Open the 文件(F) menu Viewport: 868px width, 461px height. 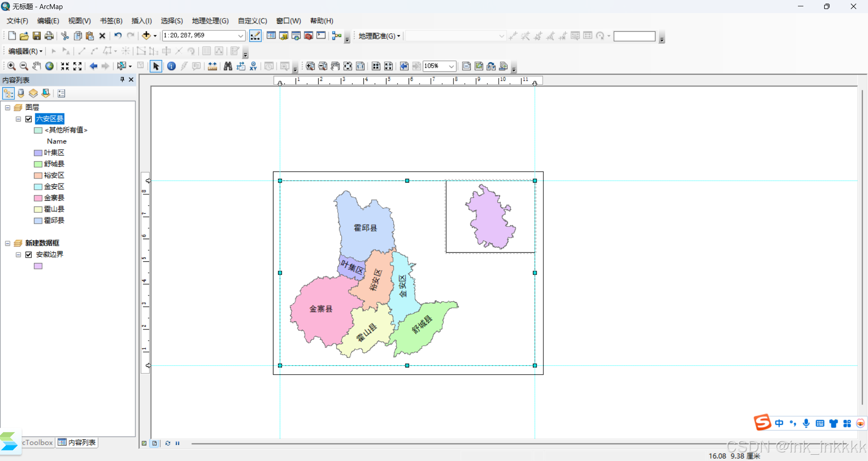(17, 21)
